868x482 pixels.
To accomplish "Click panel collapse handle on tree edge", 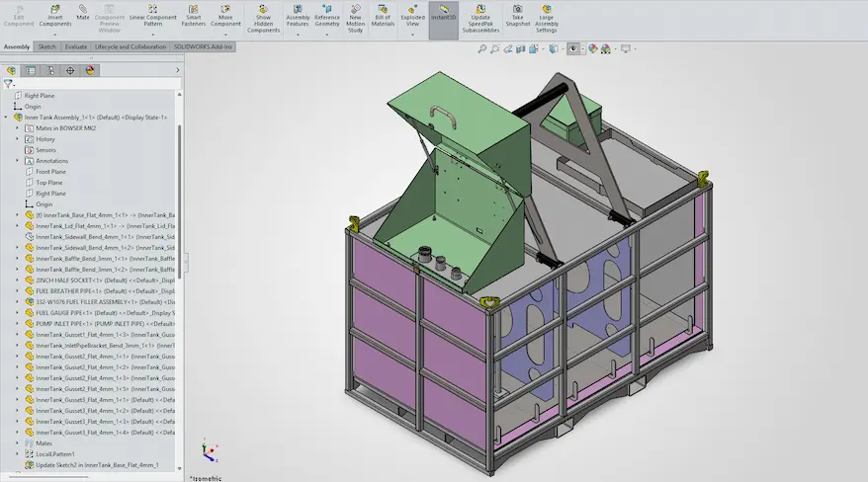I will pyautogui.click(x=186, y=263).
